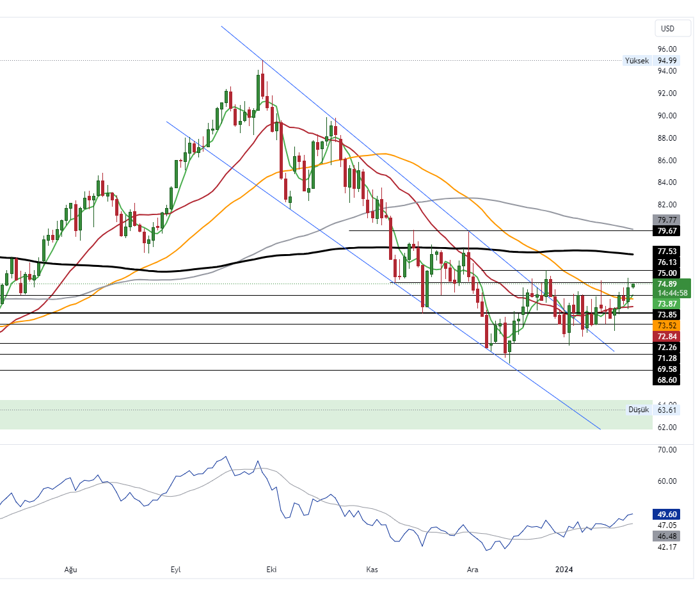Image resolution: width=700 pixels, height=601 pixels.
Task: Click the Ara month label on time axis
Action: (x=473, y=570)
